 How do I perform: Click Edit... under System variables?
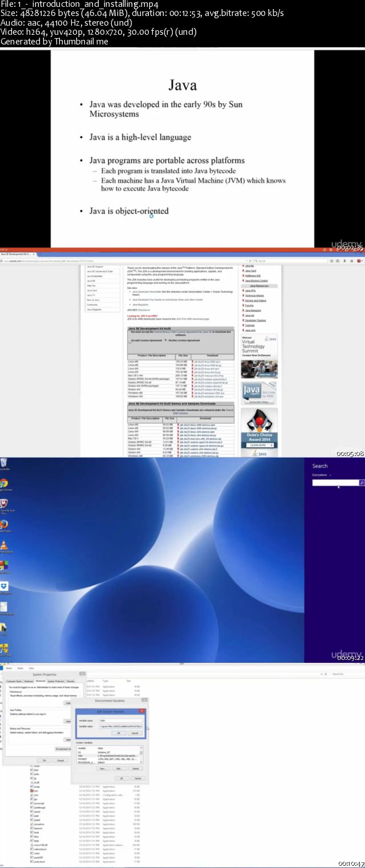119,769
